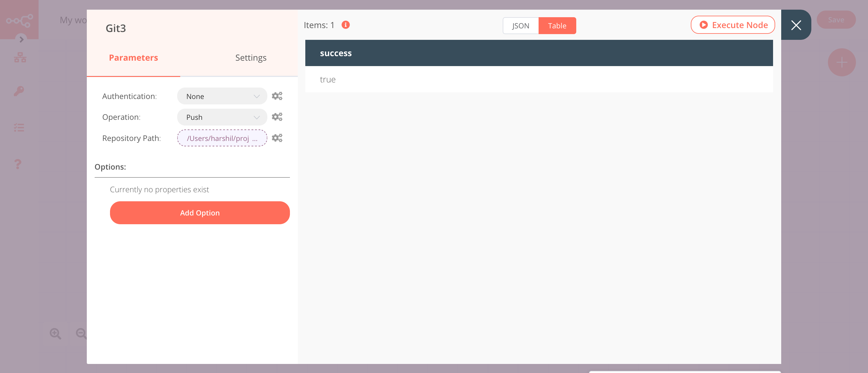868x373 pixels.
Task: Open Executions via the list icon
Action: tap(19, 127)
